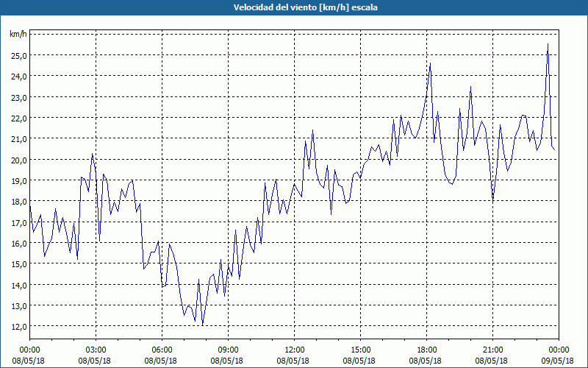This screenshot has height=368, width=588.
Task: Click the 21:00 time axis label
Action: [492, 350]
